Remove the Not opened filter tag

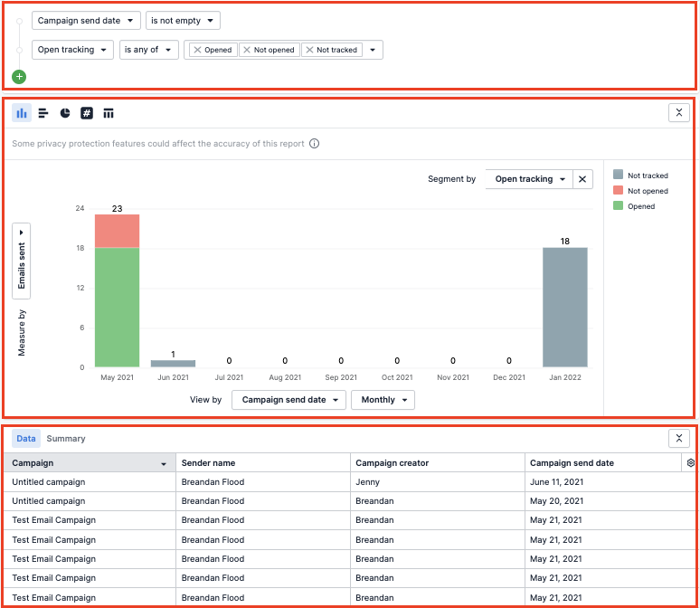pos(247,50)
